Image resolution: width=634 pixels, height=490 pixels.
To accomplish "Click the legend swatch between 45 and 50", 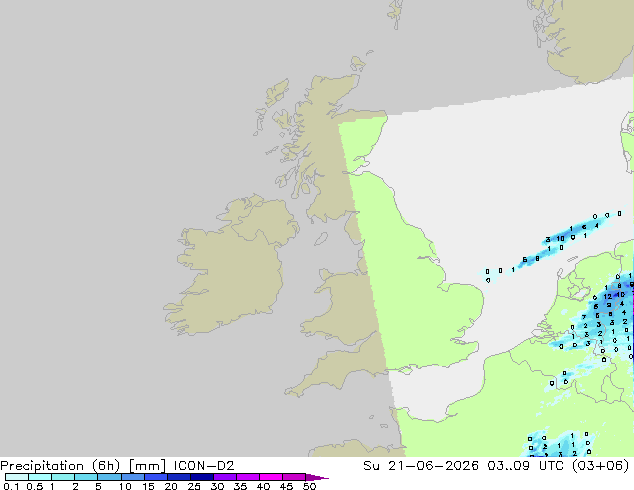I will 294,477.
